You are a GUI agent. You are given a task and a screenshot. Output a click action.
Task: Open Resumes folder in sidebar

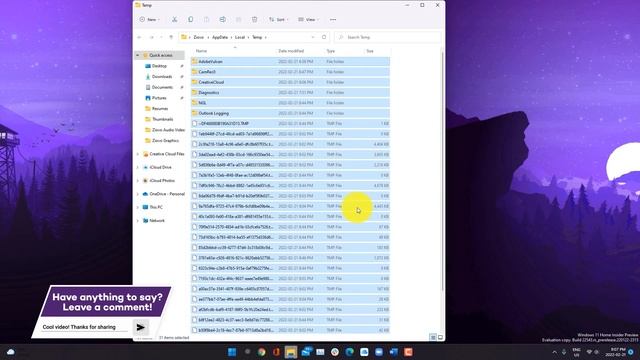click(x=160, y=109)
